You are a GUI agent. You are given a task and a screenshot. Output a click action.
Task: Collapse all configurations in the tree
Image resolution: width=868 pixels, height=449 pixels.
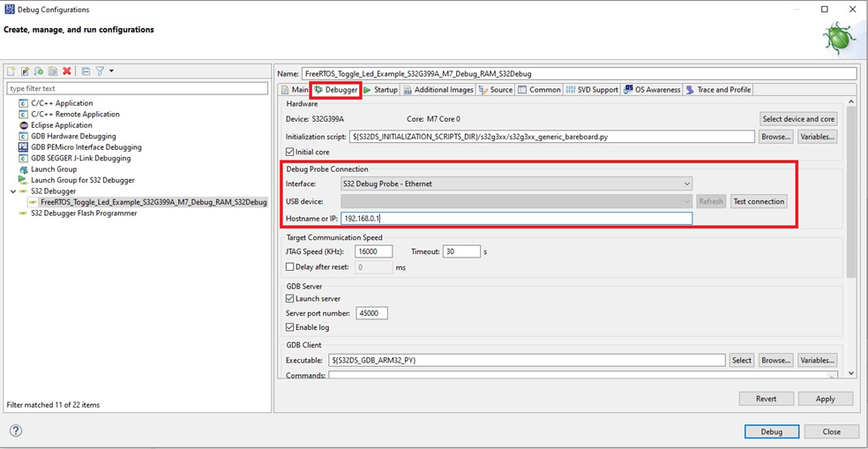click(86, 71)
